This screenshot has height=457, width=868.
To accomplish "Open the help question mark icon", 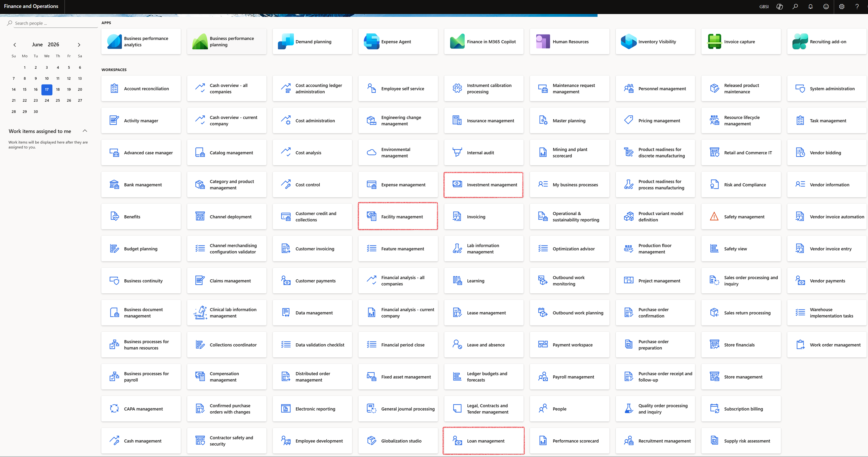I will 857,6.
